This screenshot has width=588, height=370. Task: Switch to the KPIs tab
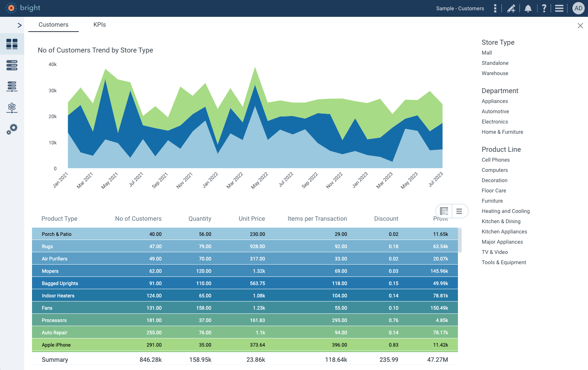(x=99, y=25)
